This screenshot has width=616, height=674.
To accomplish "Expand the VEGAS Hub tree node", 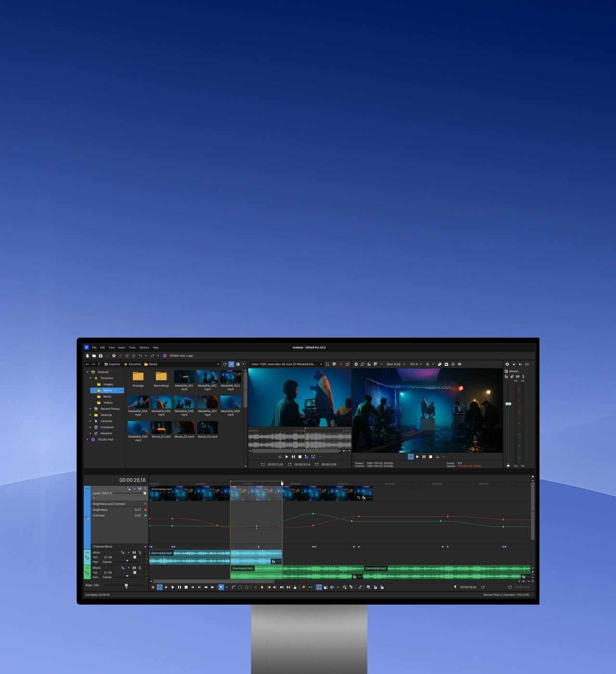I will pyautogui.click(x=88, y=440).
